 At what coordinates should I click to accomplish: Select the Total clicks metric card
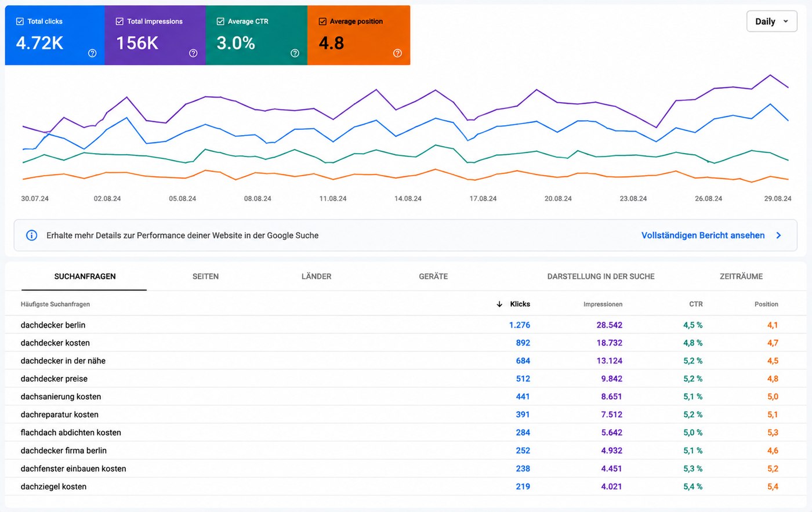point(55,35)
